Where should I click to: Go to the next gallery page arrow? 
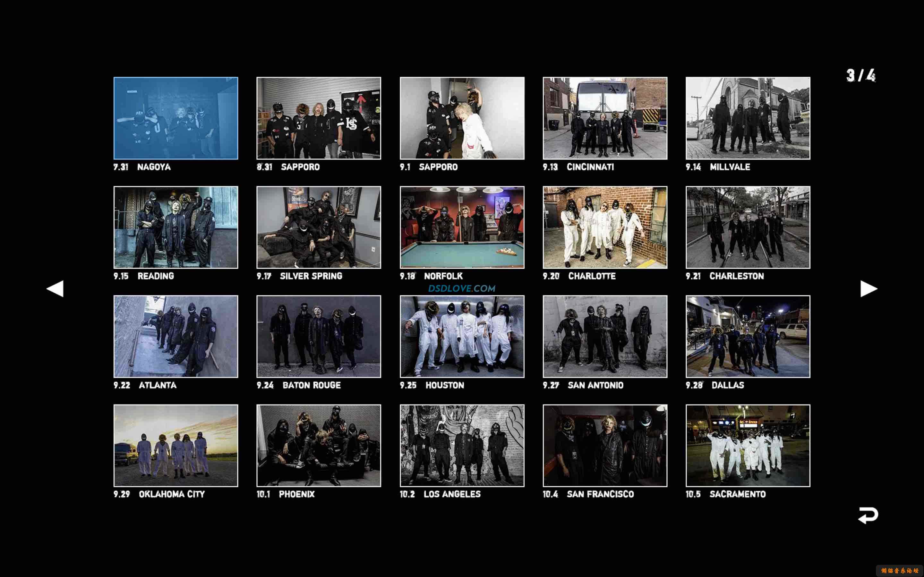(868, 288)
